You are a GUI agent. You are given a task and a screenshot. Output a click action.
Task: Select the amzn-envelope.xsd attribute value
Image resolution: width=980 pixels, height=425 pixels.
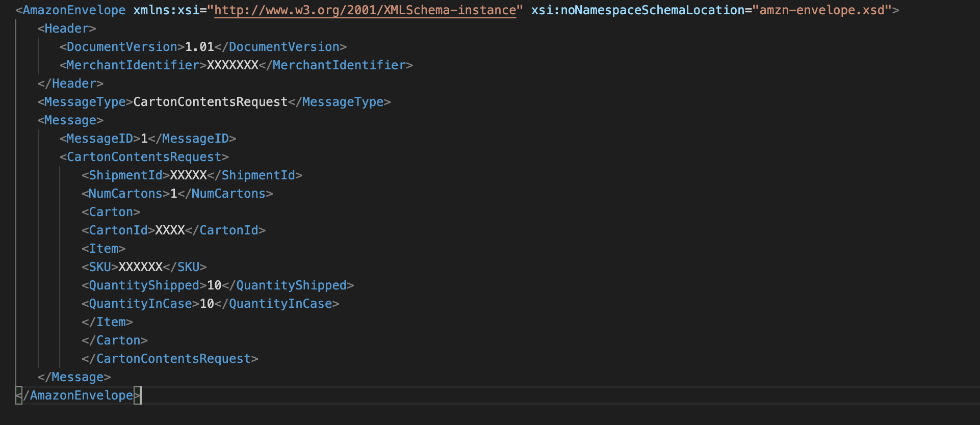(822, 10)
